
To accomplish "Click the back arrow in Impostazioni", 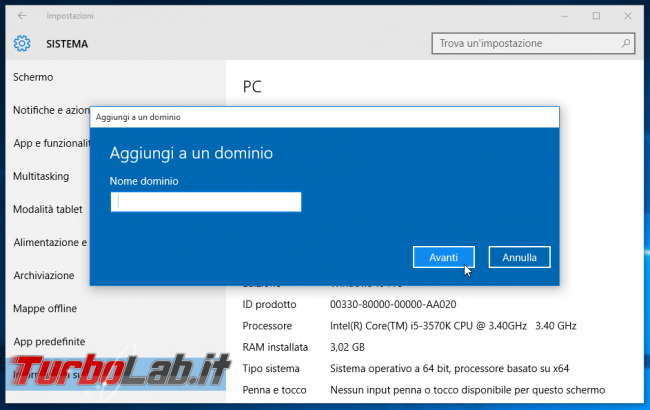I will [22, 16].
